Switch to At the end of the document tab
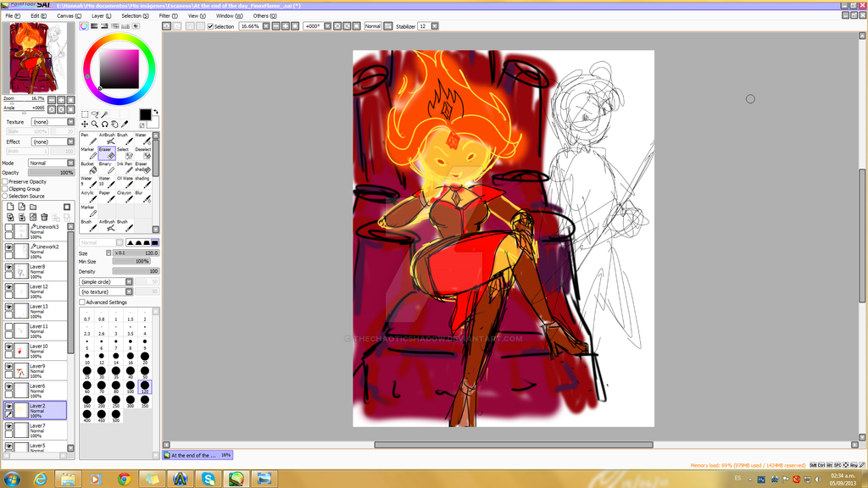Viewport: 868px width, 488px height. click(198, 455)
